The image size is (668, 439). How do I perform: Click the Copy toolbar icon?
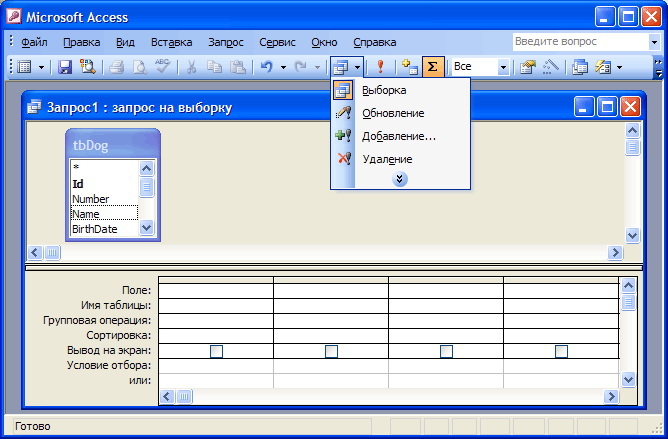[214, 67]
